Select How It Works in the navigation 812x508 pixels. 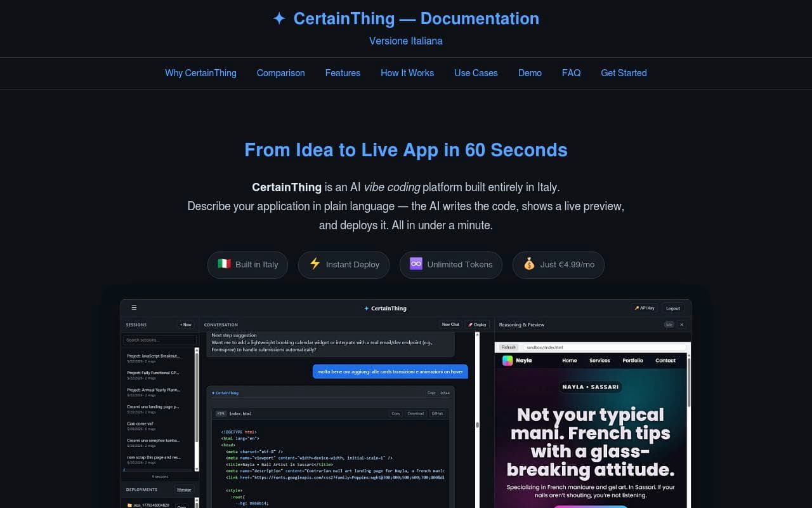(x=407, y=73)
